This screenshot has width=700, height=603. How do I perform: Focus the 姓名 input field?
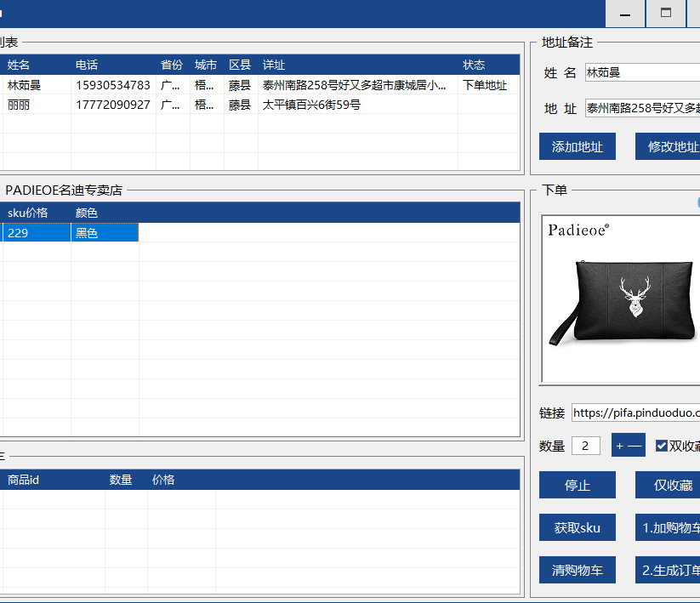(642, 73)
